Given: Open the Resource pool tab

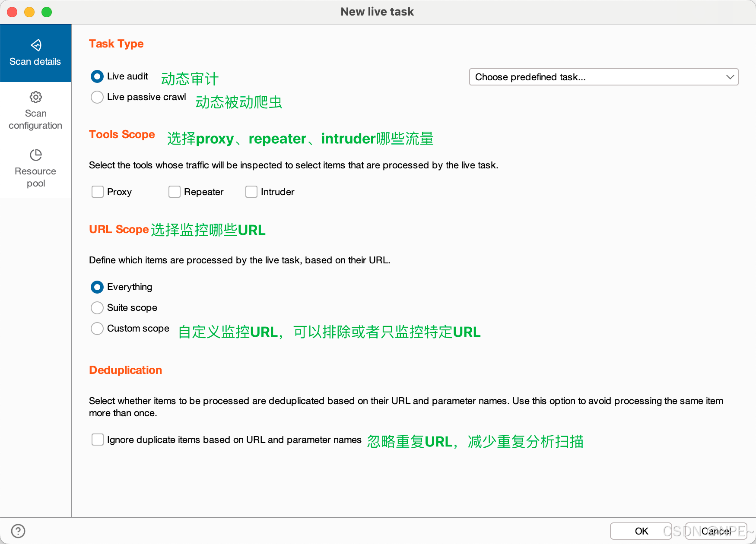Looking at the screenshot, I should 35,169.
